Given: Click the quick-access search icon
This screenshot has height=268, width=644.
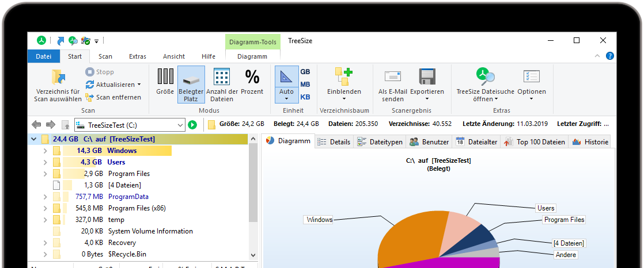Looking at the screenshot, I should (x=73, y=41).
